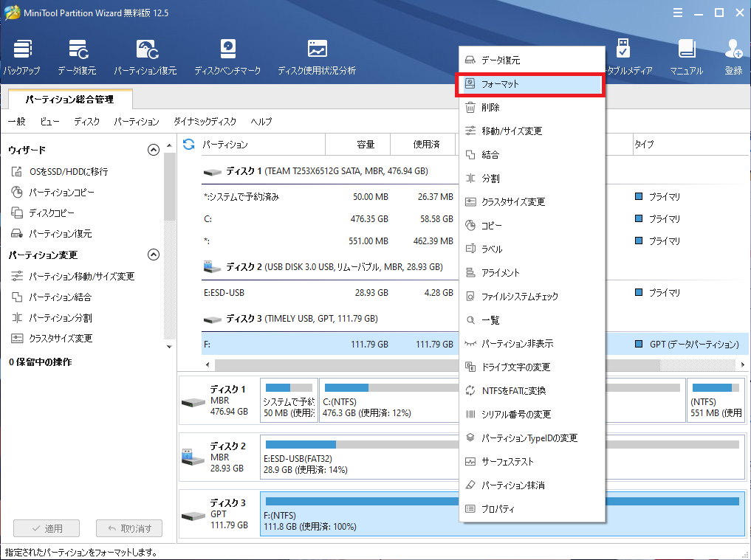Choose パーティションTypeIDの変更 menu entry
The height and width of the screenshot is (560, 751).
[532, 438]
